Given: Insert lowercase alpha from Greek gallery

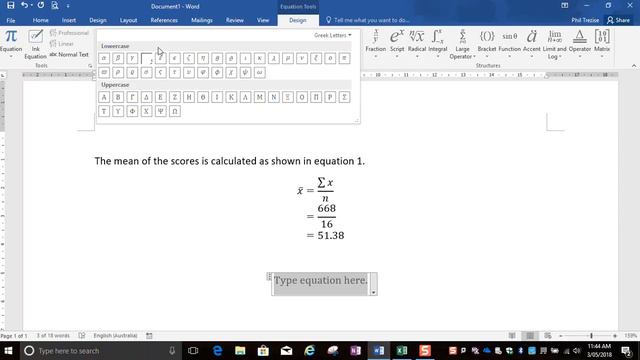Looking at the screenshot, I should [104, 58].
